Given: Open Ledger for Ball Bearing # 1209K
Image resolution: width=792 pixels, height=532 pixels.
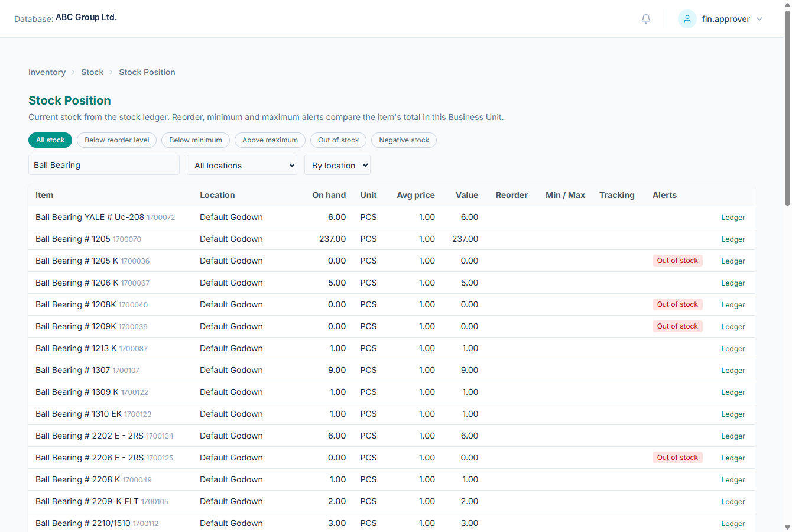Looking at the screenshot, I should [733, 327].
